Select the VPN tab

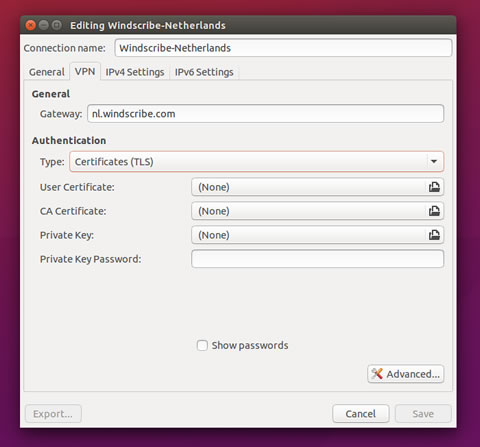[85, 71]
